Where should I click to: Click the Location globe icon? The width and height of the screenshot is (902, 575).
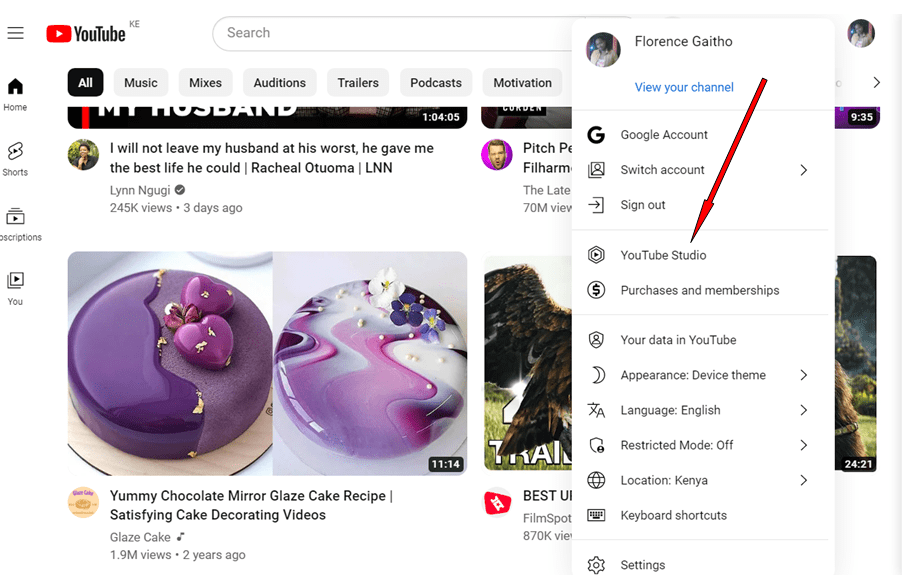tap(596, 480)
